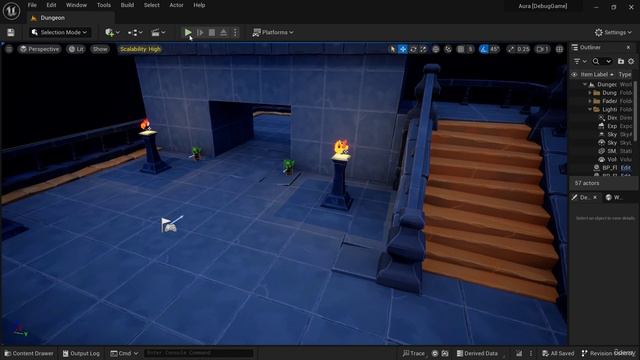
Task: Switch viewport layout with grid icon
Action: coord(560,49)
